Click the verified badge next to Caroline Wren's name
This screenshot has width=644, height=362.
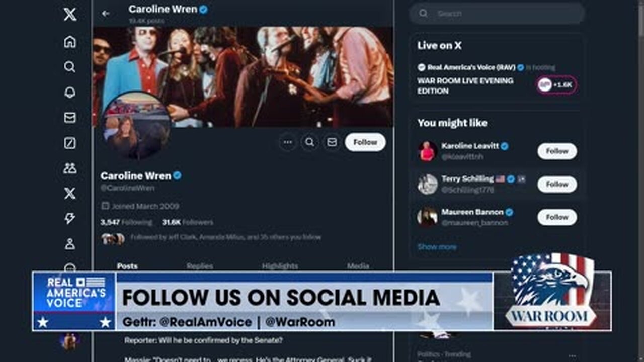[178, 175]
